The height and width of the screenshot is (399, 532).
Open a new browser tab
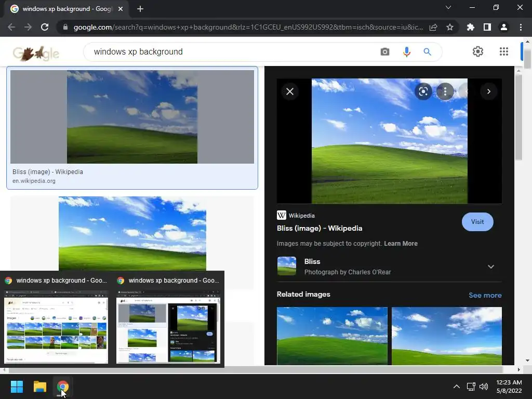point(140,9)
